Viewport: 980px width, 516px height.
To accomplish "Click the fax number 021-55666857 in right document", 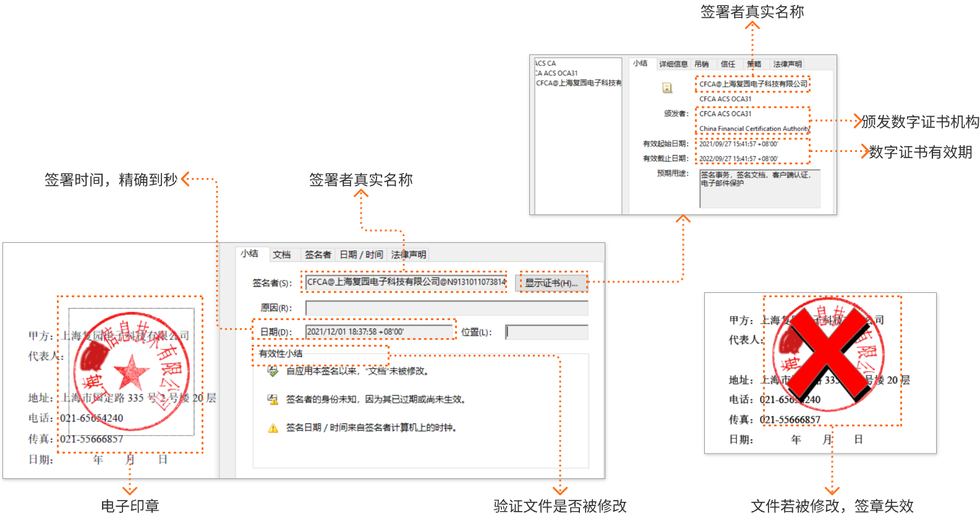I will pos(790,420).
